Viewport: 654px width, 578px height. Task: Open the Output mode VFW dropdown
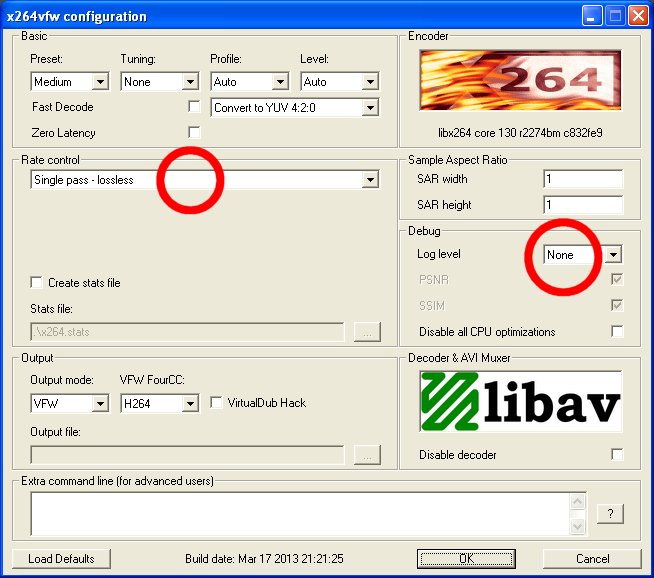point(70,403)
